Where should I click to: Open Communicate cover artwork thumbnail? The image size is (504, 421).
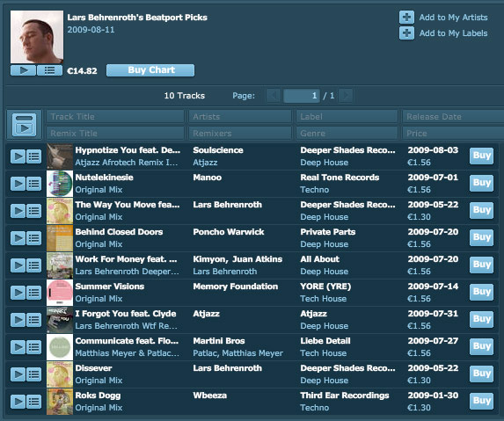click(x=60, y=347)
